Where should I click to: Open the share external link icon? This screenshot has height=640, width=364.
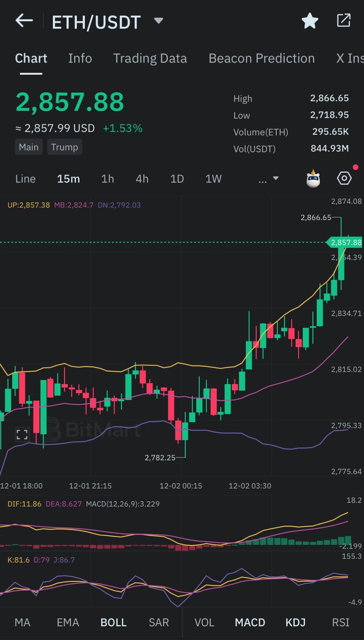[344, 21]
